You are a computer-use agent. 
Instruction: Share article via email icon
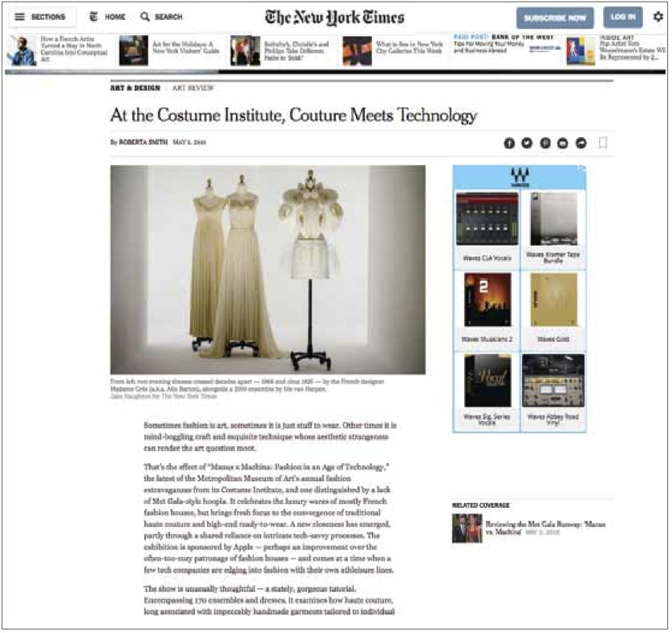(x=563, y=144)
